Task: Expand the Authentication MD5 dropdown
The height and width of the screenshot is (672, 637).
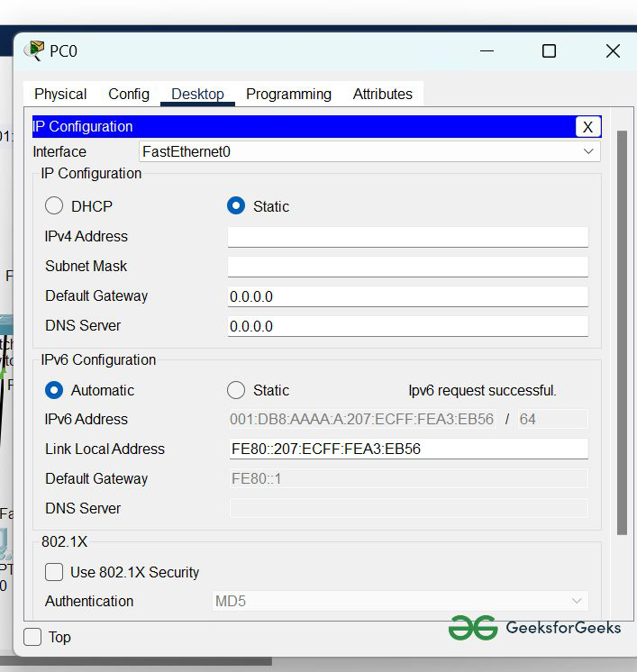Action: pos(400,601)
